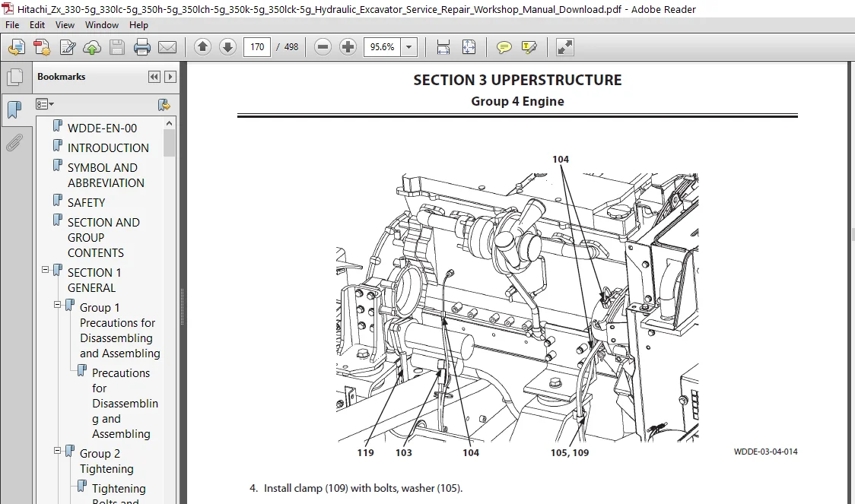Click the zoom in plus button
This screenshot has height=504, width=855.
(348, 47)
